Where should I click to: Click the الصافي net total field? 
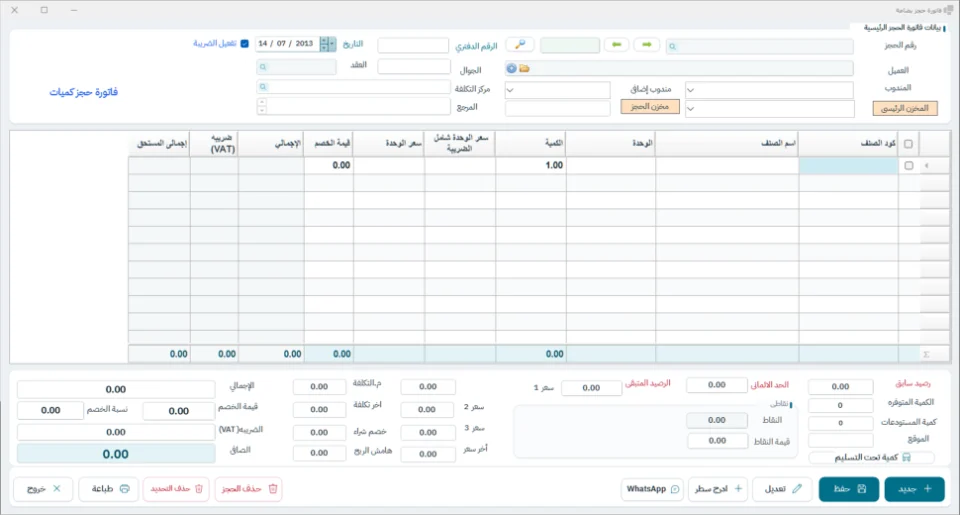(116, 454)
